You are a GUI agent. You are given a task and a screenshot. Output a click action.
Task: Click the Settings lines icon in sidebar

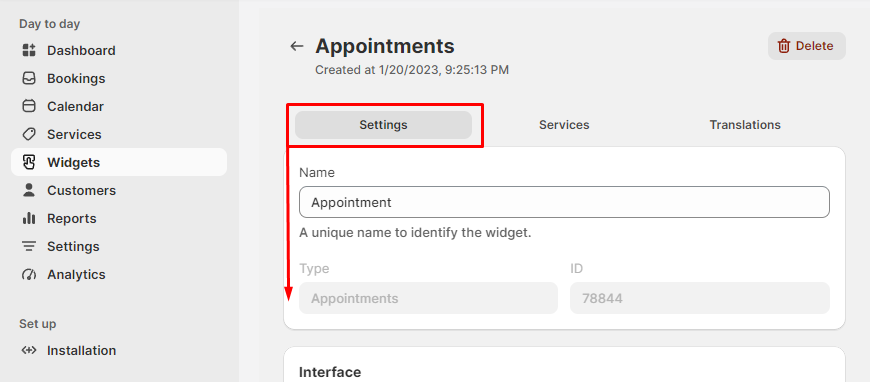tap(29, 246)
